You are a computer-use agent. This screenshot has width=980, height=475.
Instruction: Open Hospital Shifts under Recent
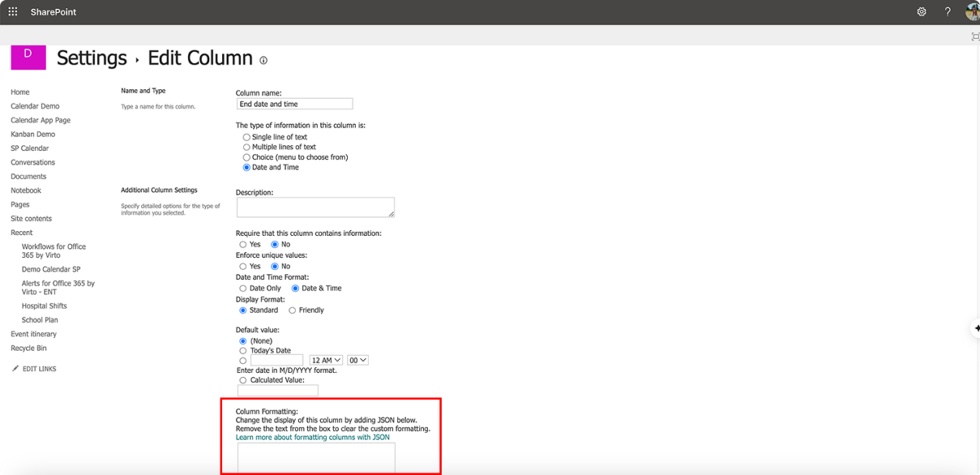(x=43, y=305)
